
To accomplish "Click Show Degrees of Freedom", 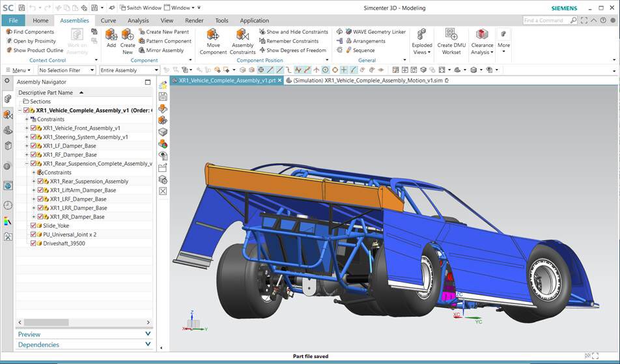I will pyautogui.click(x=292, y=50).
